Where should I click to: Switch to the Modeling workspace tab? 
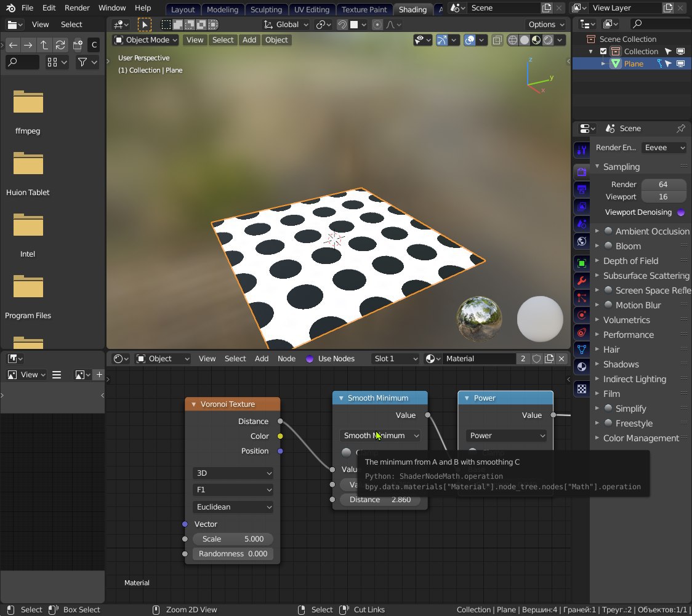[222, 9]
